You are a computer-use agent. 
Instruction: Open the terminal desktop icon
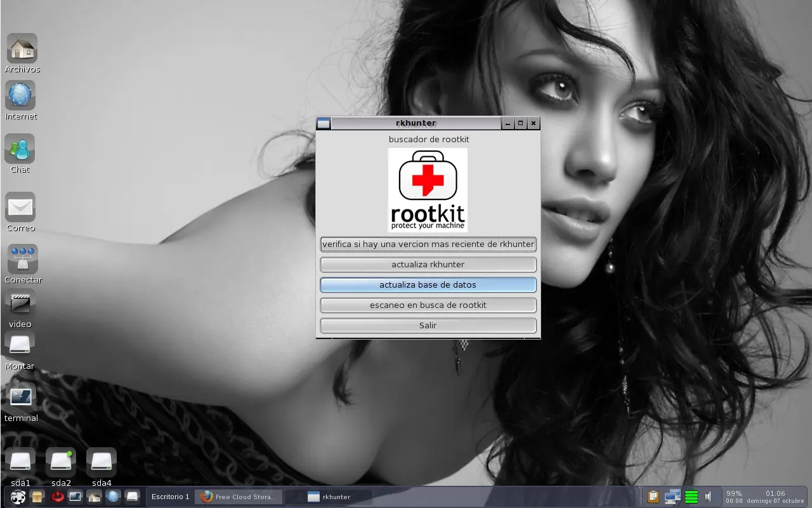pyautogui.click(x=20, y=396)
